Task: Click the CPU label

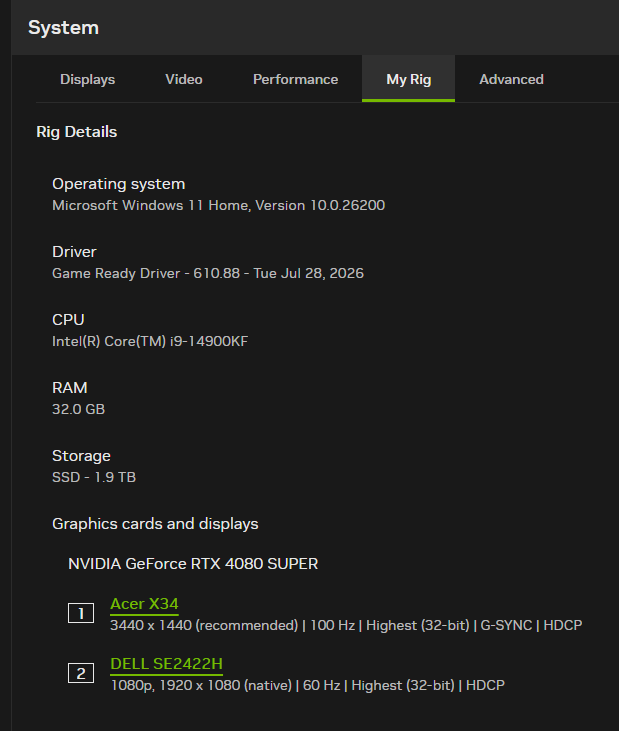Action: click(x=68, y=320)
